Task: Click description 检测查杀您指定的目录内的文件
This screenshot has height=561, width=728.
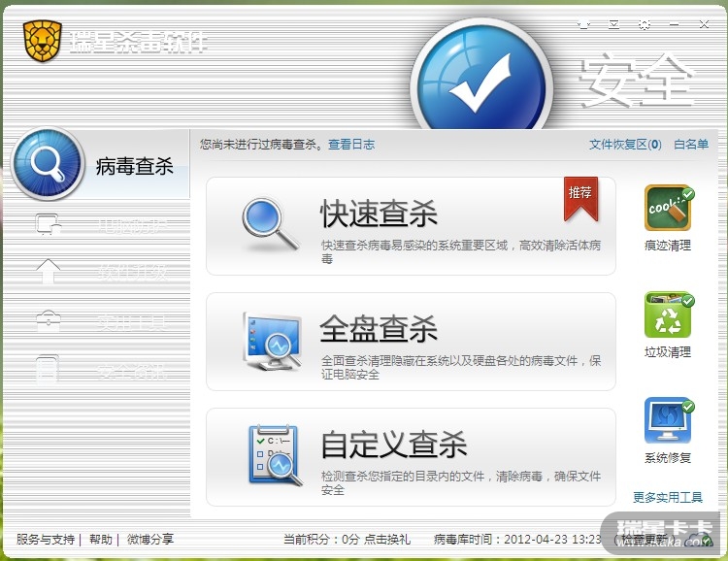Action: coord(461,483)
